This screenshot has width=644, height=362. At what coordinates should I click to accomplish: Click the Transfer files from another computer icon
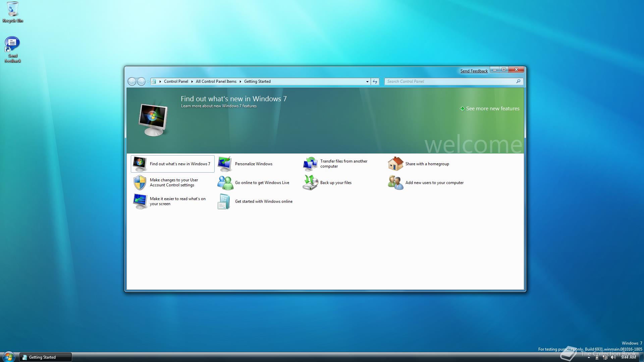click(x=310, y=164)
